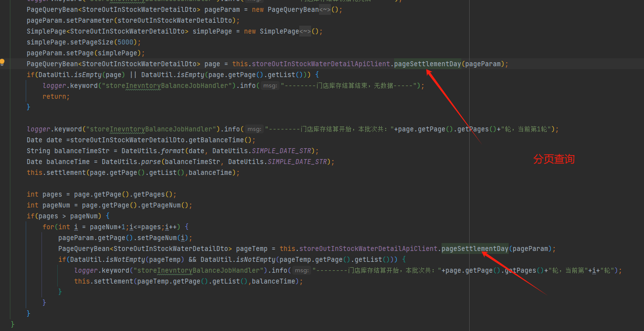Click the 5000 value in setPageSize
644x331 pixels.
tap(125, 42)
